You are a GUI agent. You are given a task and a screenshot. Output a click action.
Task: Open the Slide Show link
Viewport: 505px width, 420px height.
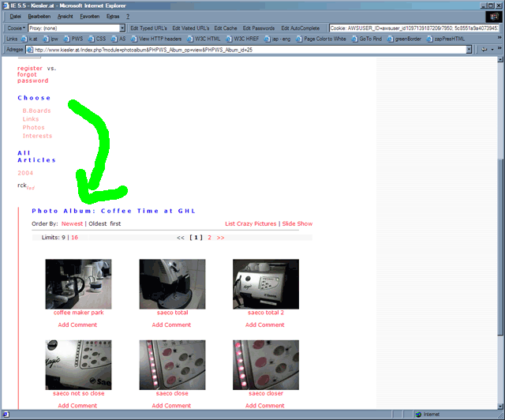point(297,223)
